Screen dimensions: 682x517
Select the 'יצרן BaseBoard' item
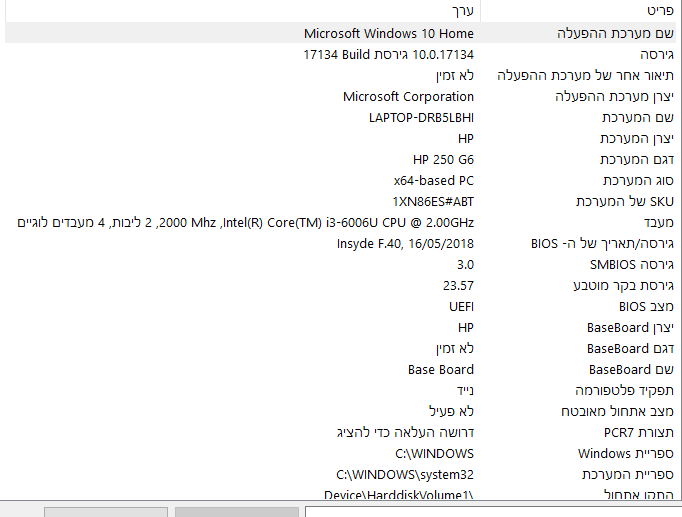[x=630, y=327]
